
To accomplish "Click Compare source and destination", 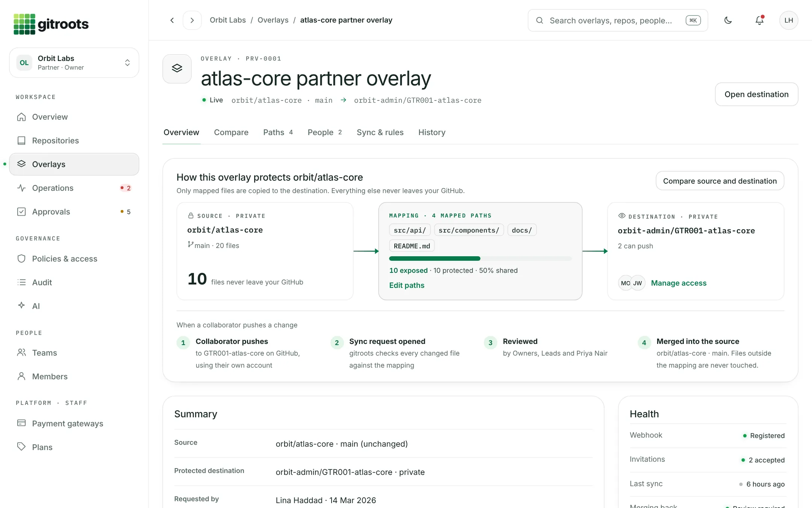I will (x=720, y=181).
